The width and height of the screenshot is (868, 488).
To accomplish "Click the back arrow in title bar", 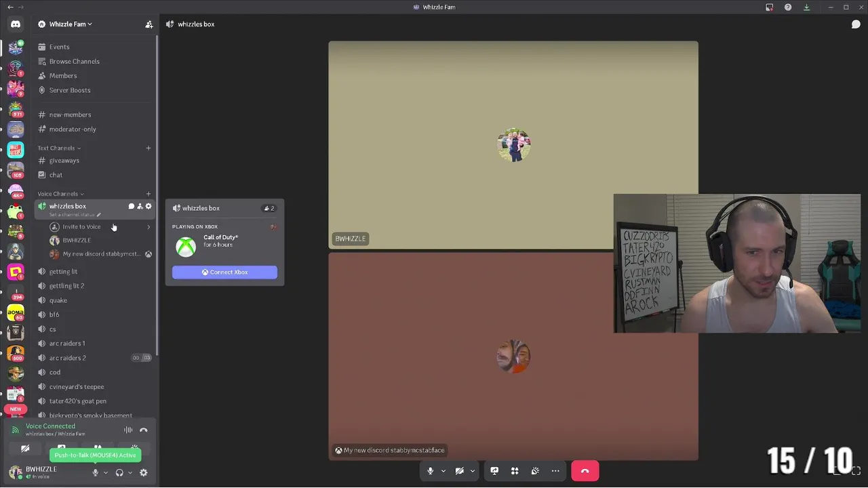I will coord(10,7).
